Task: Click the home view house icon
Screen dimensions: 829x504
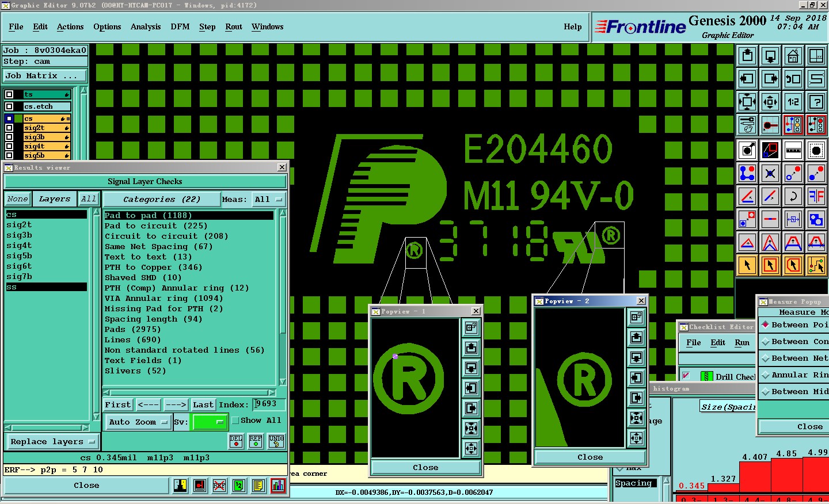Action: 793,56
